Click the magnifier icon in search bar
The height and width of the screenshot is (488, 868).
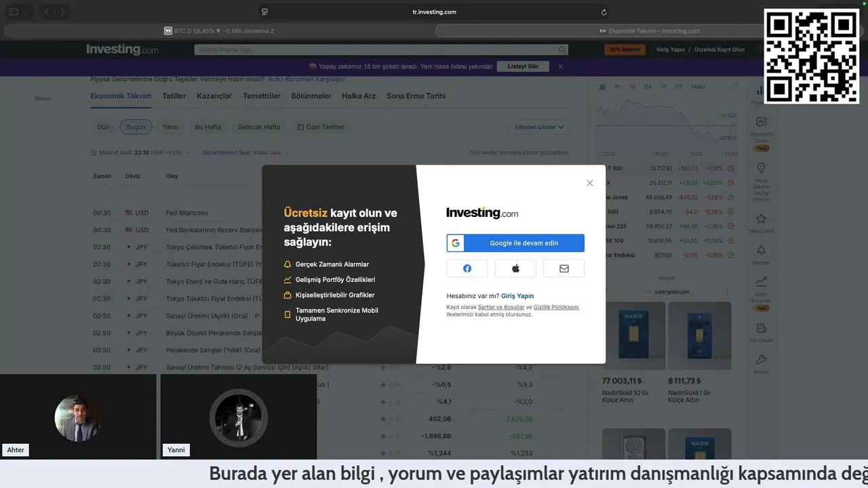click(561, 49)
